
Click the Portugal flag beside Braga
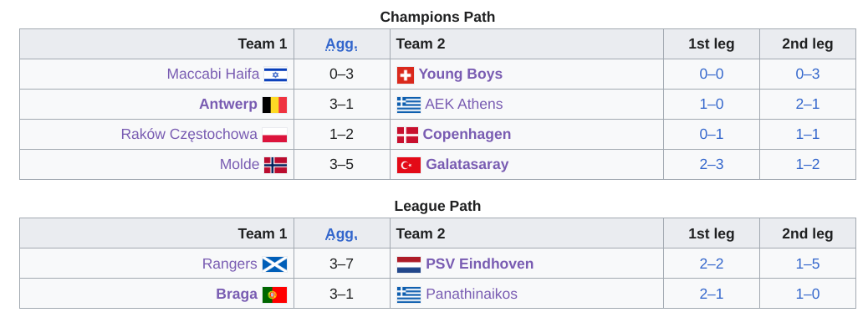tap(274, 294)
